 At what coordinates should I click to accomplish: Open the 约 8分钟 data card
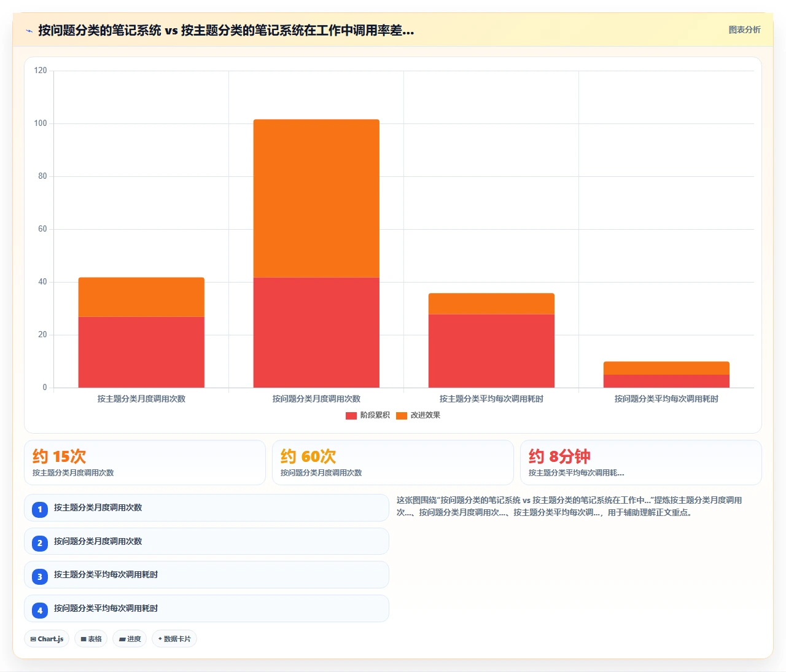point(641,463)
